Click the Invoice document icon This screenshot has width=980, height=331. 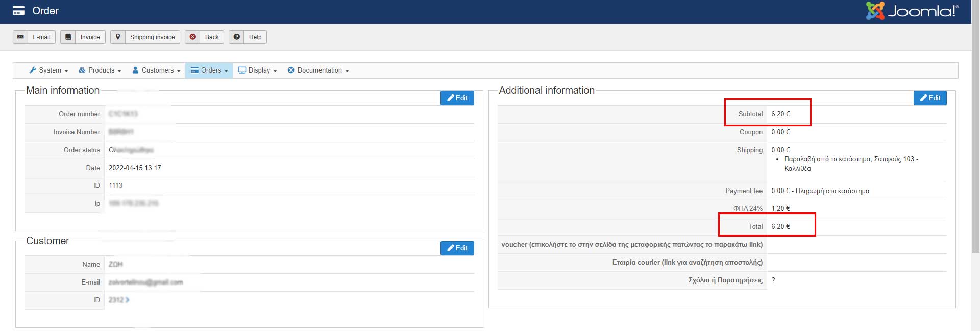pos(68,37)
